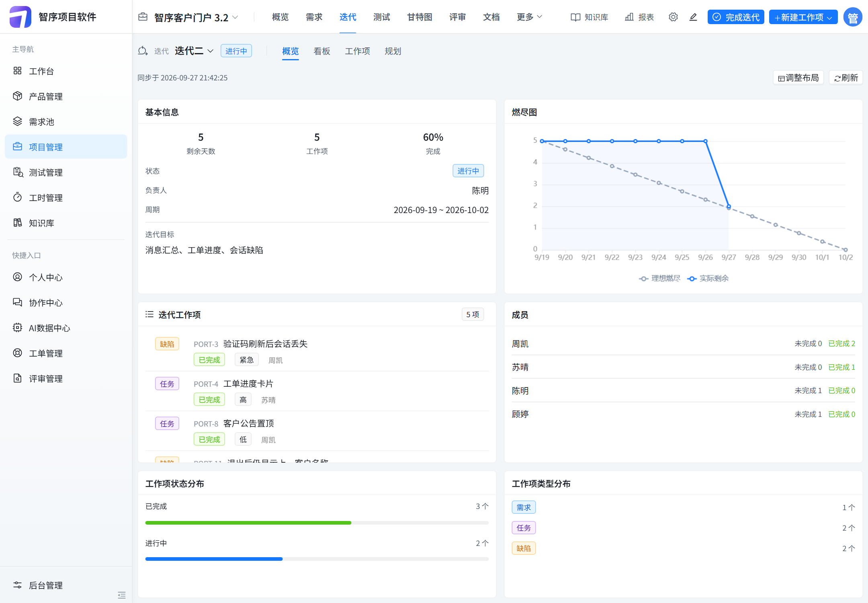The width and height of the screenshot is (868, 603).
Task: Click the 刷新 button
Action: [x=846, y=78]
